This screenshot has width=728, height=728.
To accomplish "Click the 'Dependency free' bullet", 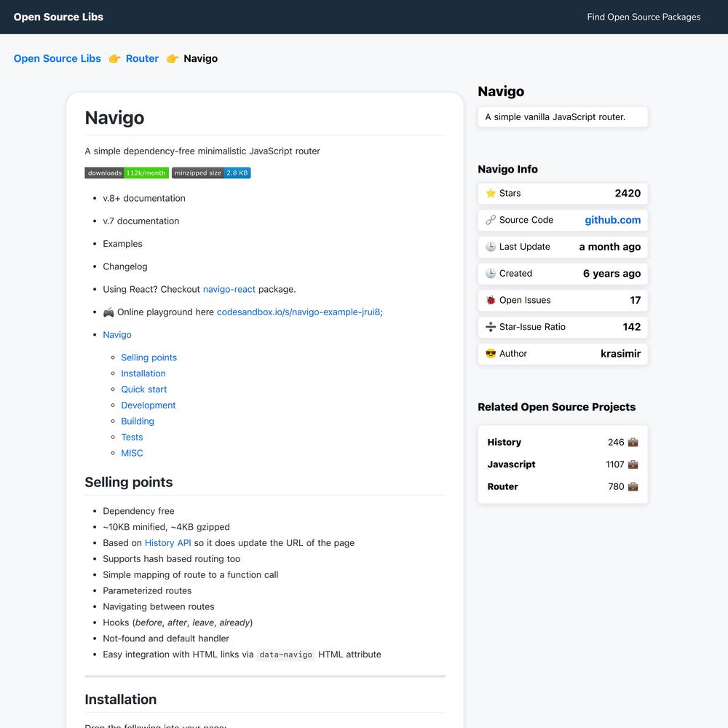I will [x=138, y=511].
